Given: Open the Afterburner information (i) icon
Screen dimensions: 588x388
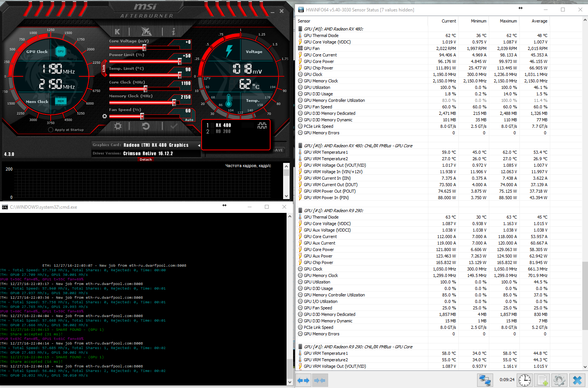Looking at the screenshot, I should tap(173, 32).
